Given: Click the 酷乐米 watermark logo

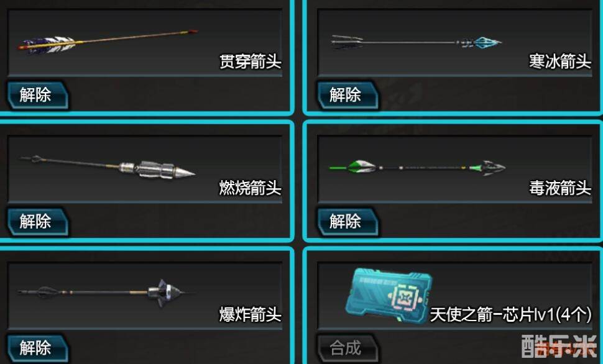Looking at the screenshot, I should click(x=559, y=346).
